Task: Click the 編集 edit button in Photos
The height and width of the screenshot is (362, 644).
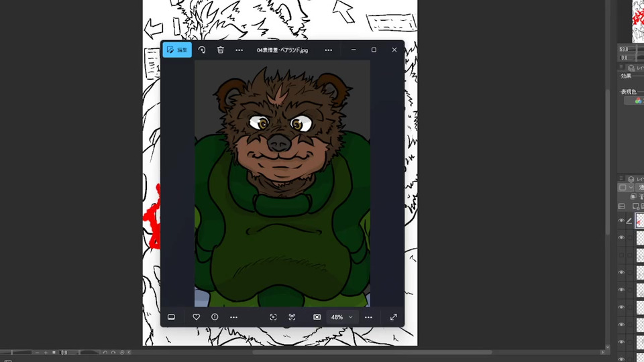Action: coord(177,50)
